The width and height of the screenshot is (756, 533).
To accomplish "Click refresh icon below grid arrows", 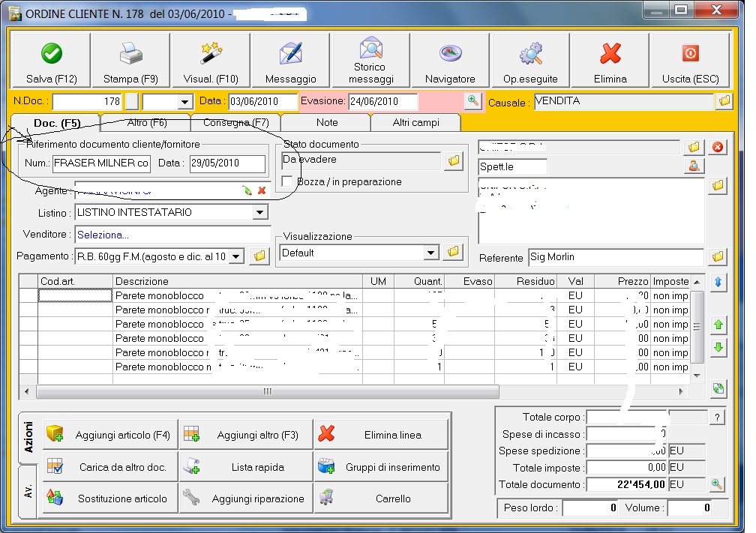I will (718, 388).
